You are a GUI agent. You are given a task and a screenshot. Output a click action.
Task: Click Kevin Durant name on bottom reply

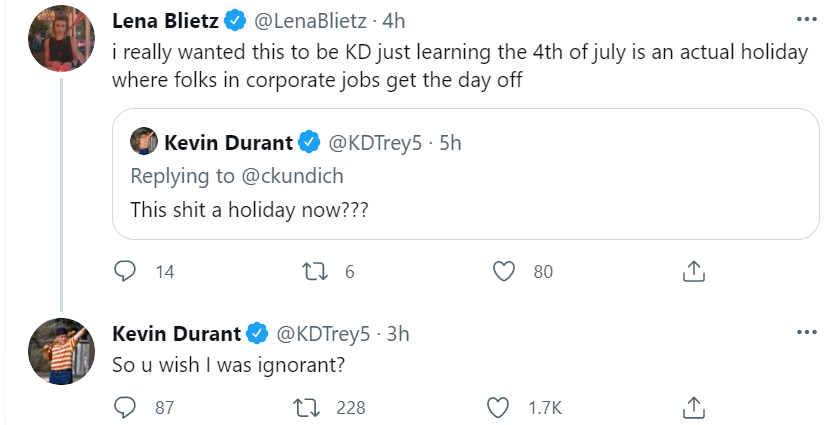tap(176, 334)
